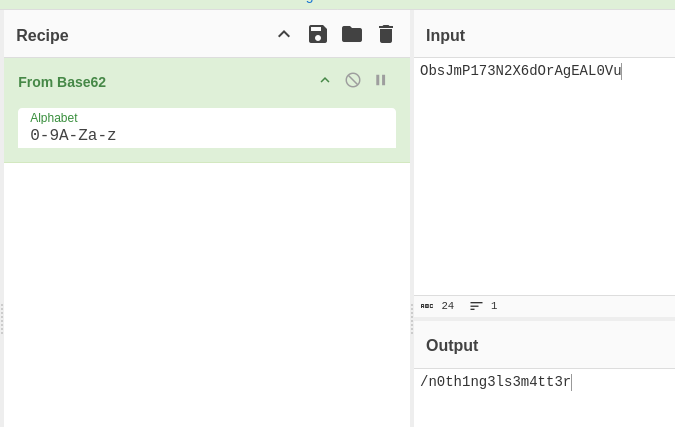The width and height of the screenshot is (675, 427).
Task: Click the Input pane heading
Action: click(x=445, y=36)
